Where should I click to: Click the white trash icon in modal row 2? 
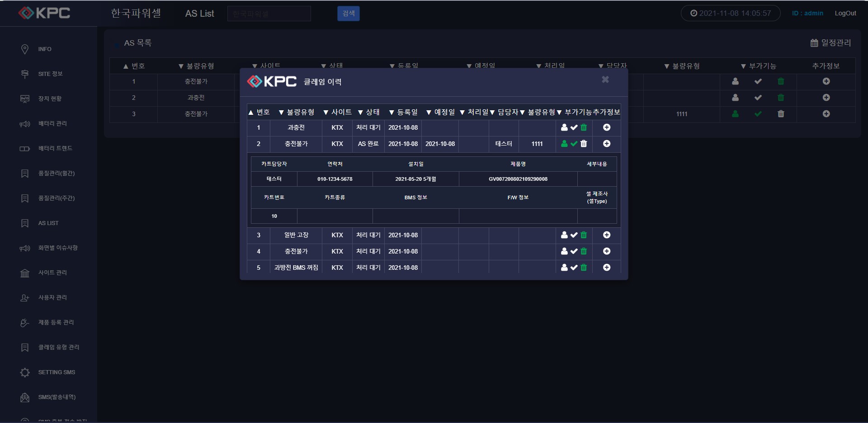(584, 144)
